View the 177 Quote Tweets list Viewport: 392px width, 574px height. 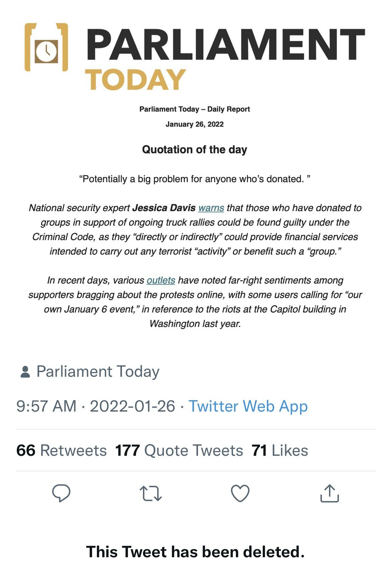[179, 450]
